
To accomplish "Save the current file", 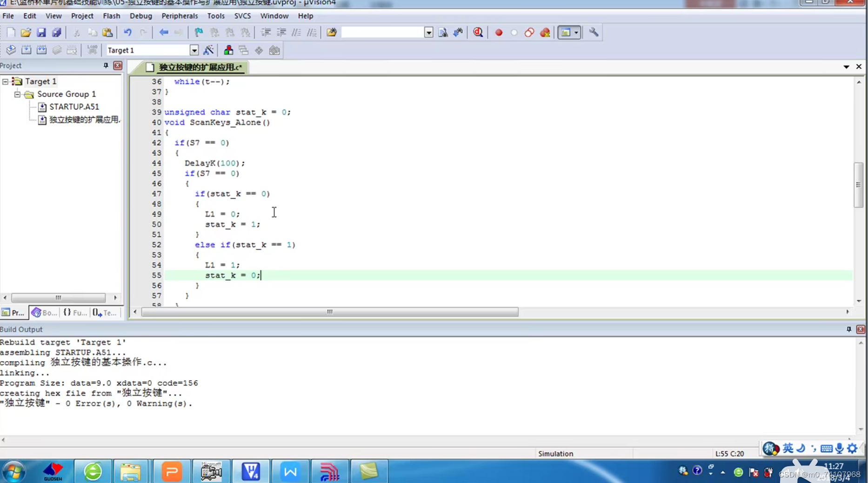I will click(41, 33).
